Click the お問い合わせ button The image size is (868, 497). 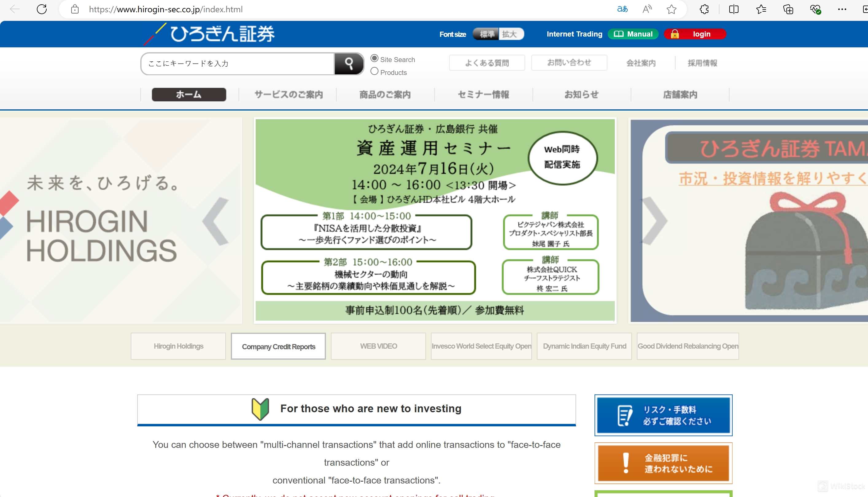569,62
